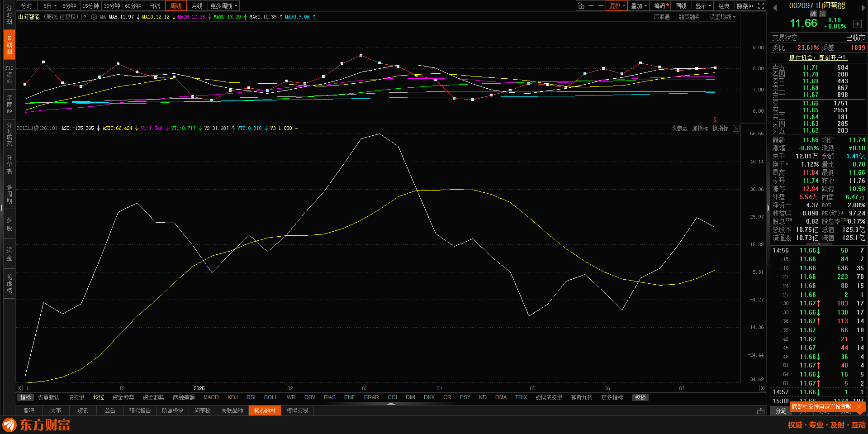868x434 pixels.
Task: Zoom in the K-line chart with the plus icon
Action: (x=591, y=6)
